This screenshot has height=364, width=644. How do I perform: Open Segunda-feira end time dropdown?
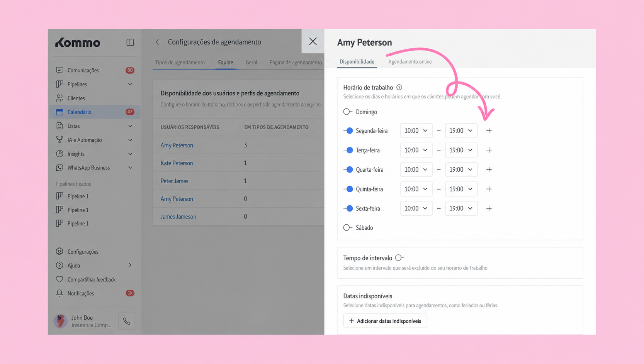tap(461, 131)
